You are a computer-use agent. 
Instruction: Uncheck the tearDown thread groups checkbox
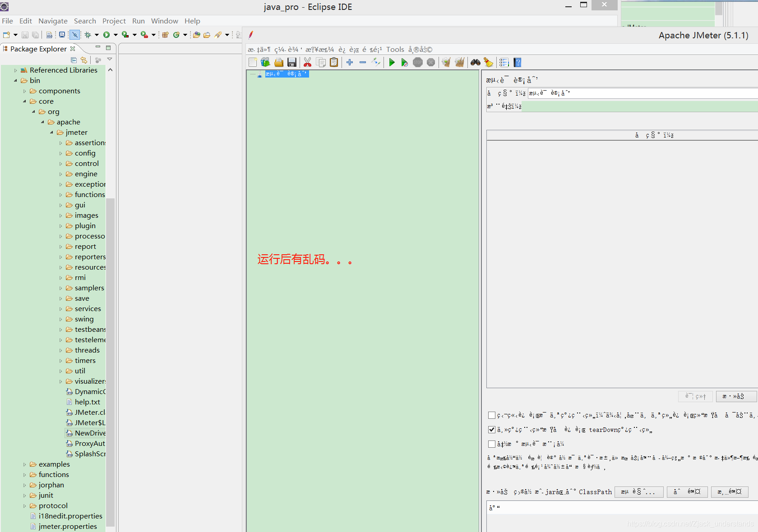click(492, 430)
